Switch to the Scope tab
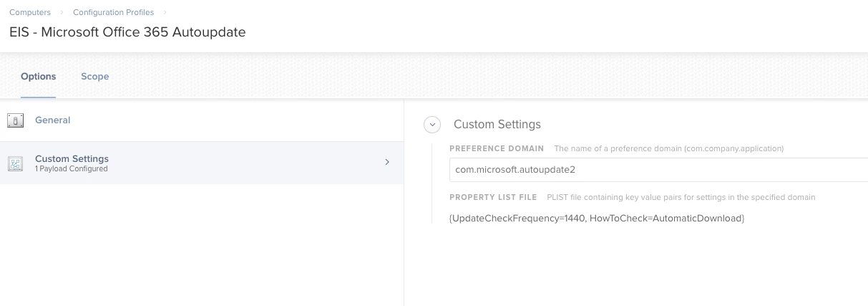The height and width of the screenshot is (306, 868). click(94, 76)
